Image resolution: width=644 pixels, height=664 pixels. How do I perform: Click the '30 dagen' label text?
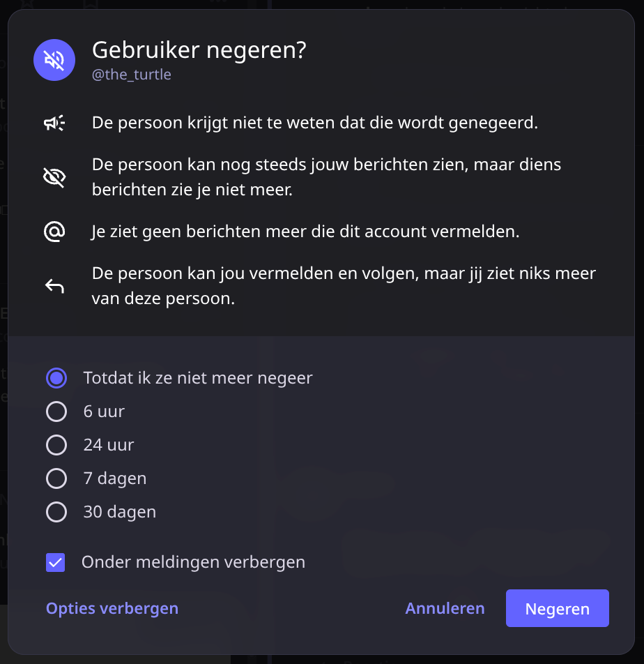[120, 512]
